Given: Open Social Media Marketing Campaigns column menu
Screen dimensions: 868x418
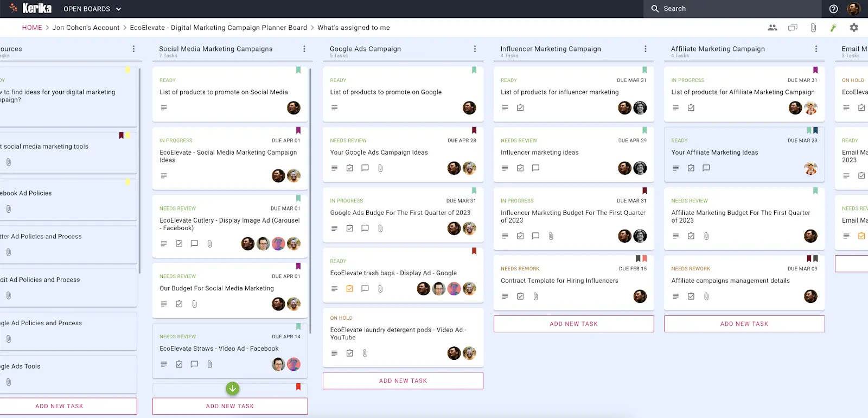Looking at the screenshot, I should tap(304, 49).
